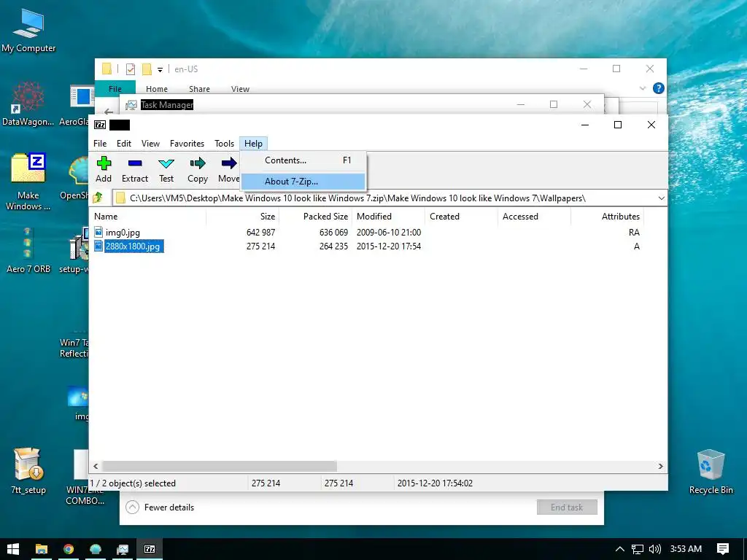This screenshot has width=747, height=560.
Task: Choose Contents... from the Help menu
Action: (303, 160)
